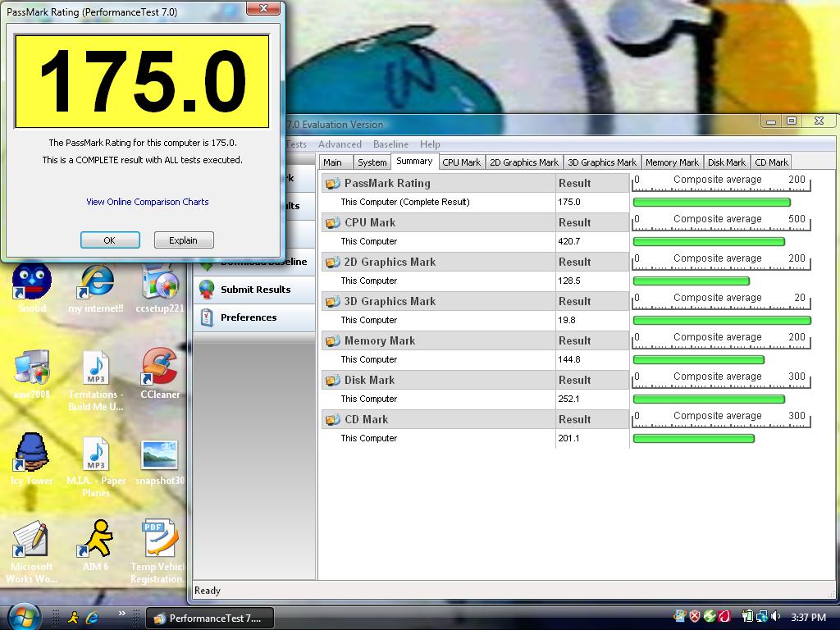Select the snapshot30 image icon
Image resolution: width=840 pixels, height=630 pixels.
[x=160, y=454]
